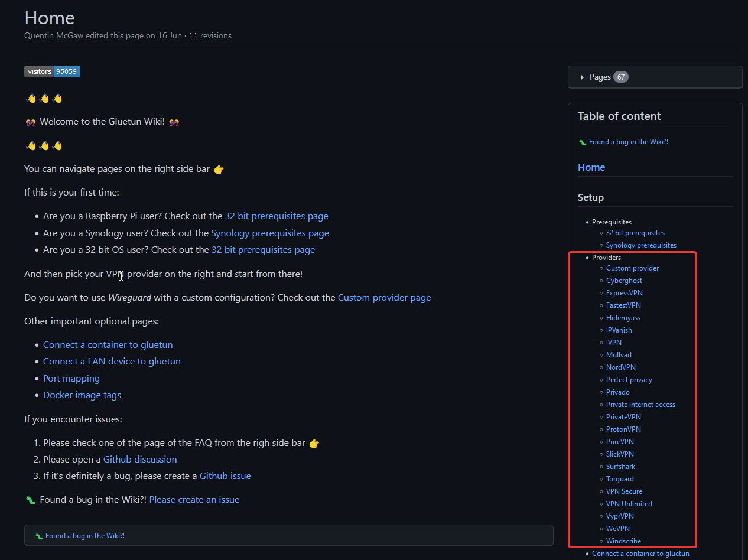This screenshot has width=748, height=560.
Task: Open the PrivateVPN provider page
Action: [623, 417]
